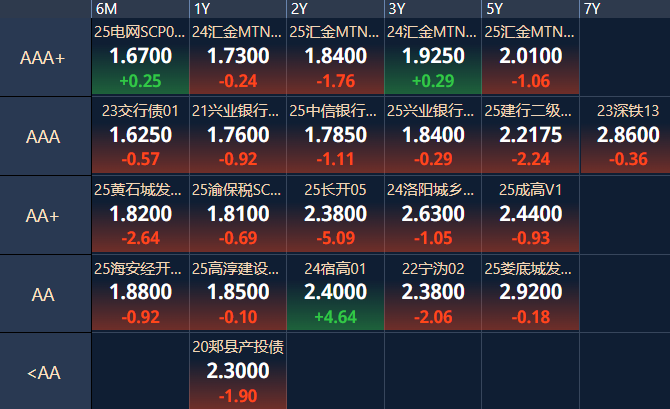670x409 pixels.
Task: Select the <AA rating row label
Action: coord(45,372)
